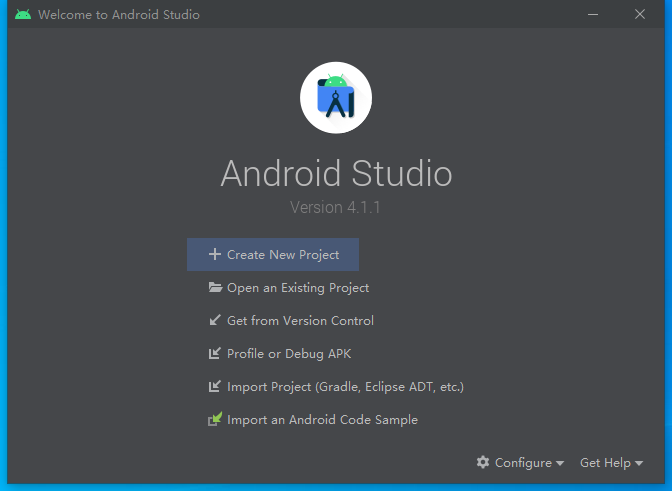Click the green Android head title bar icon

coord(23,15)
